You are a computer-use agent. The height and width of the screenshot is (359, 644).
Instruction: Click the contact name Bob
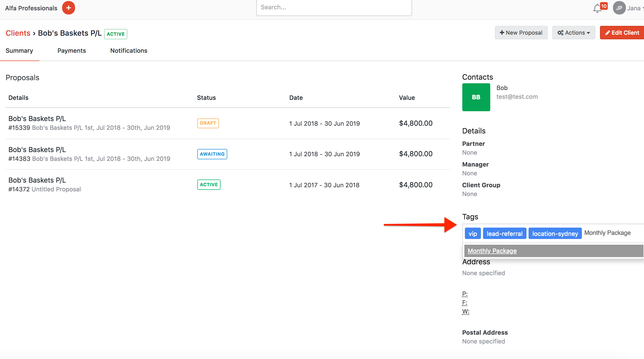pos(502,88)
